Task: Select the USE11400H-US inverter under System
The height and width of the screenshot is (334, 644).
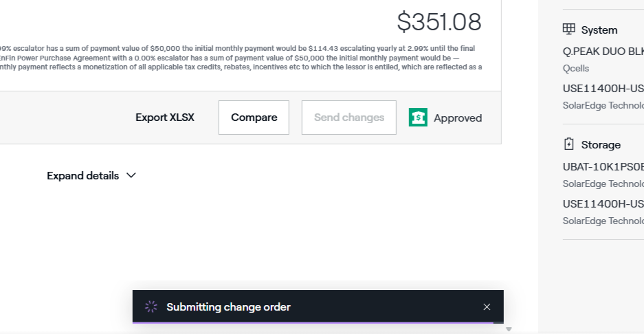Action: click(x=603, y=89)
